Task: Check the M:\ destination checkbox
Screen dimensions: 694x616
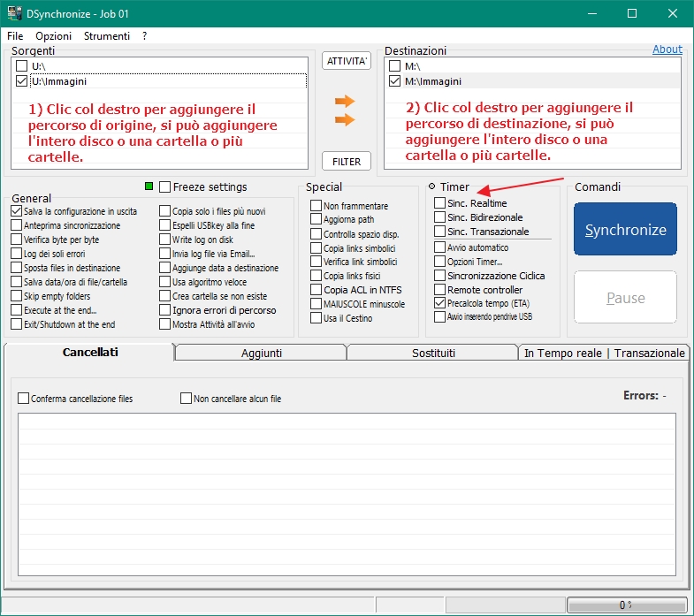Action: [x=394, y=66]
